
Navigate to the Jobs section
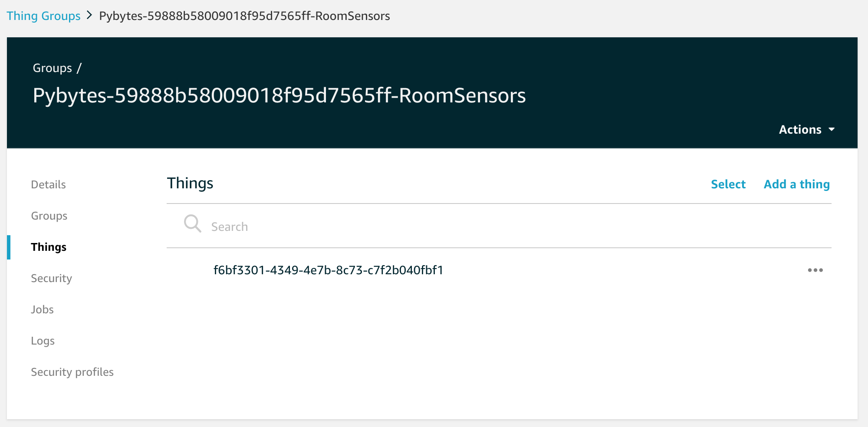point(42,309)
